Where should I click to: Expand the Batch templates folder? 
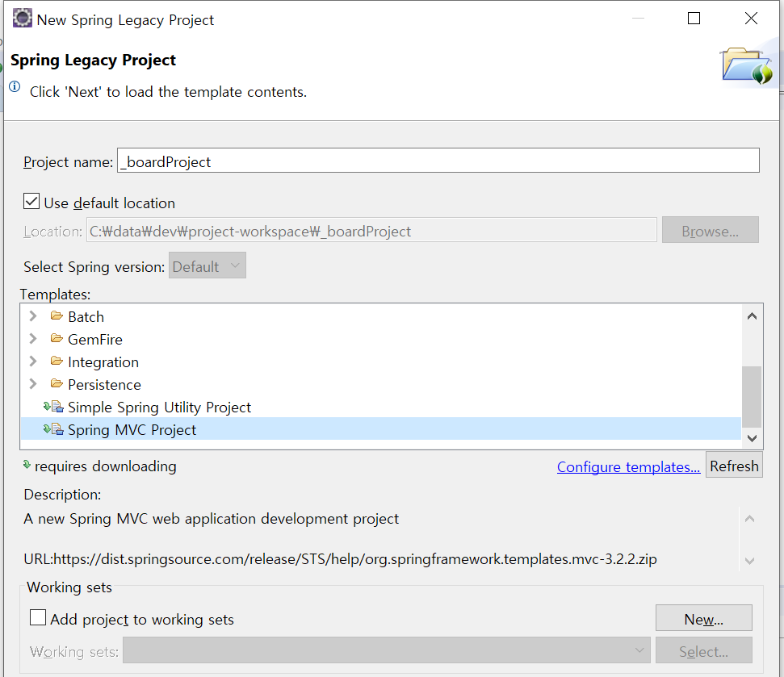click(x=33, y=316)
